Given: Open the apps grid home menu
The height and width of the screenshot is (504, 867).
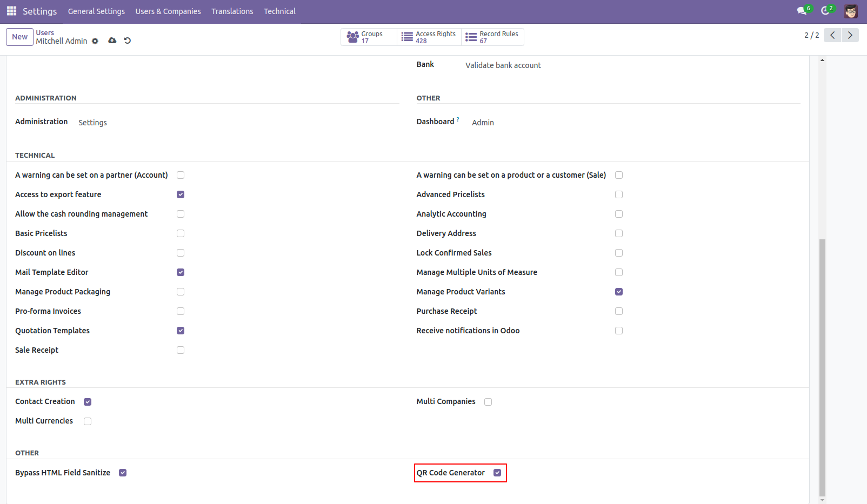Looking at the screenshot, I should 11,11.
